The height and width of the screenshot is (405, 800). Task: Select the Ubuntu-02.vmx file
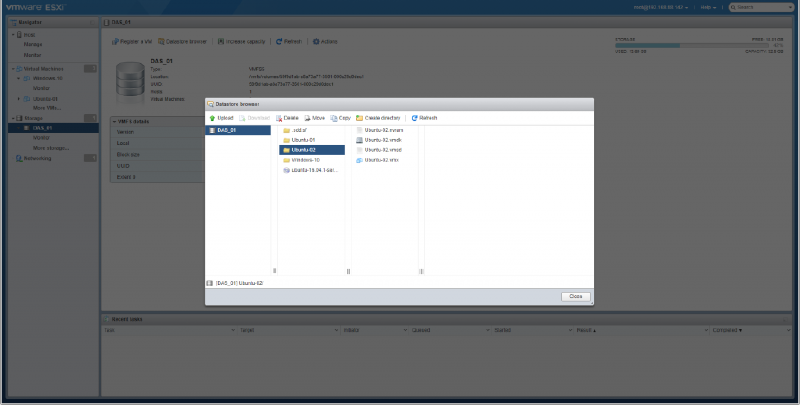point(383,160)
